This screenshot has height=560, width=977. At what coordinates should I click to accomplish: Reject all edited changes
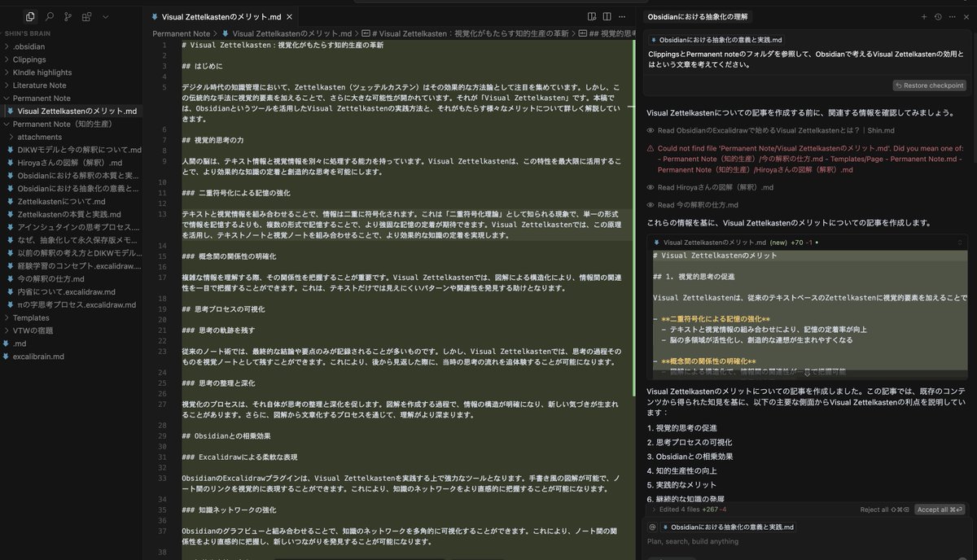(884, 510)
